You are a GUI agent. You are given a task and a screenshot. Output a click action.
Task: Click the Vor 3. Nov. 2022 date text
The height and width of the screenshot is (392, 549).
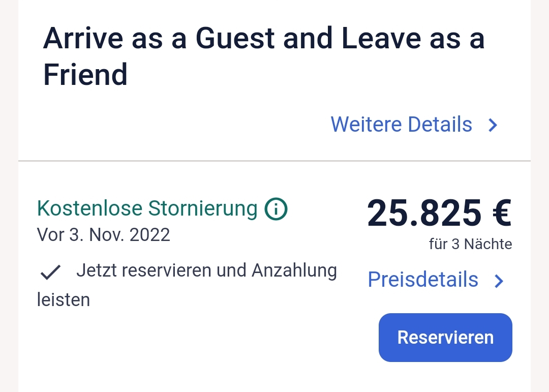[x=103, y=234]
